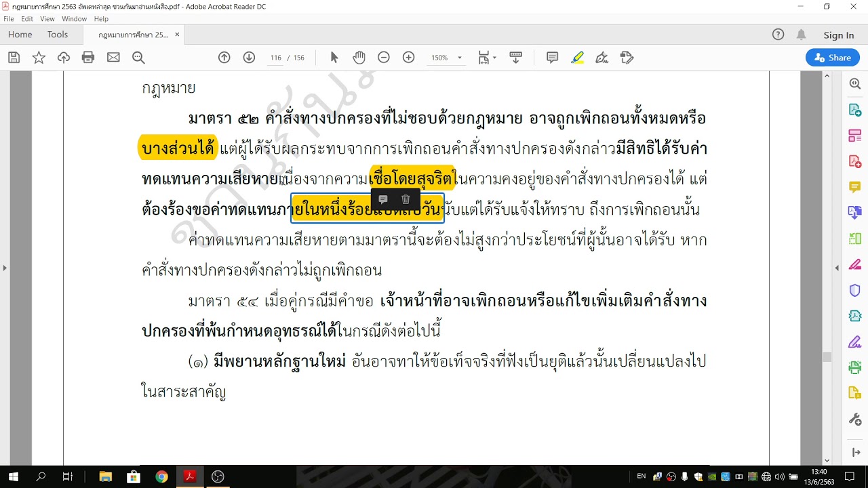Bookmark the file using the star icon

(39, 58)
